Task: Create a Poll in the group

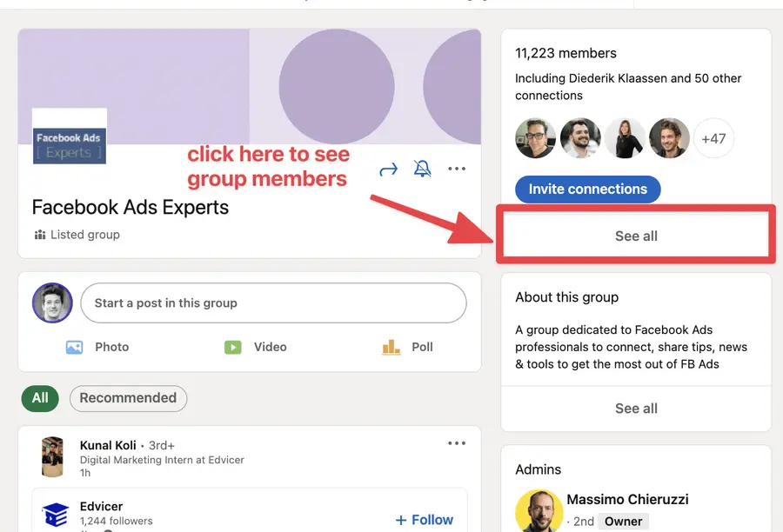Action: [408, 346]
